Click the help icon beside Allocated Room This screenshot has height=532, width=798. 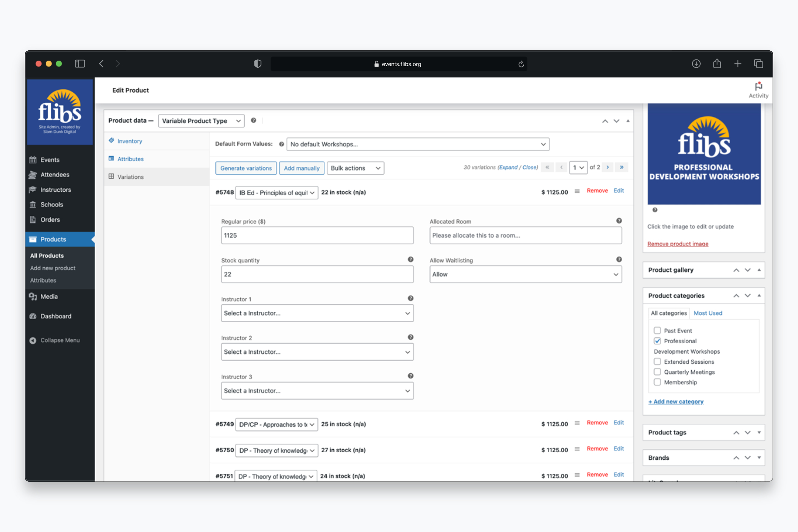coord(619,221)
